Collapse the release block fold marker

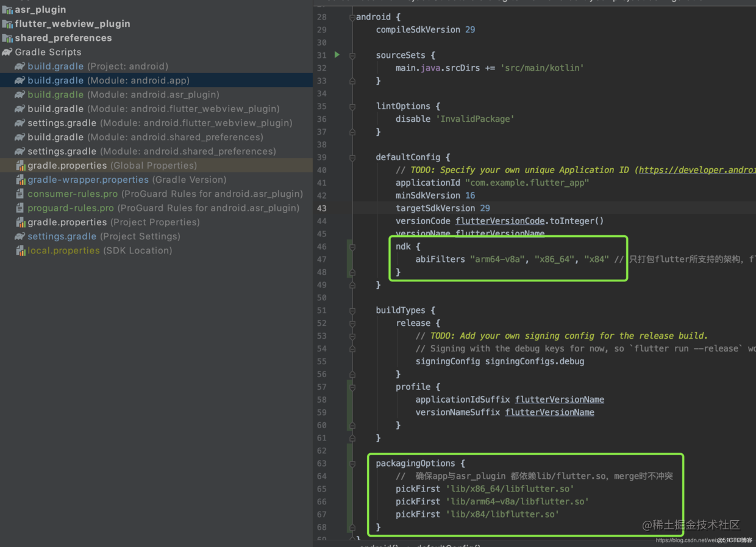[x=352, y=323]
